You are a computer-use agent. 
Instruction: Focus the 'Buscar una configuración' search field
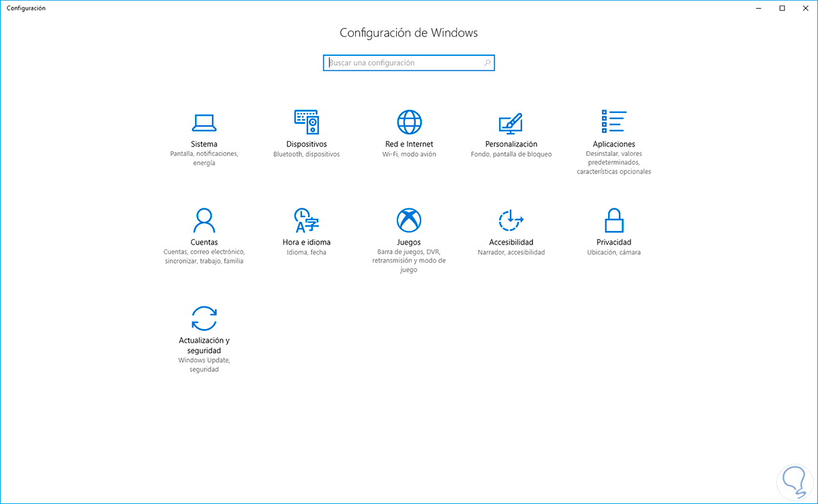point(409,63)
